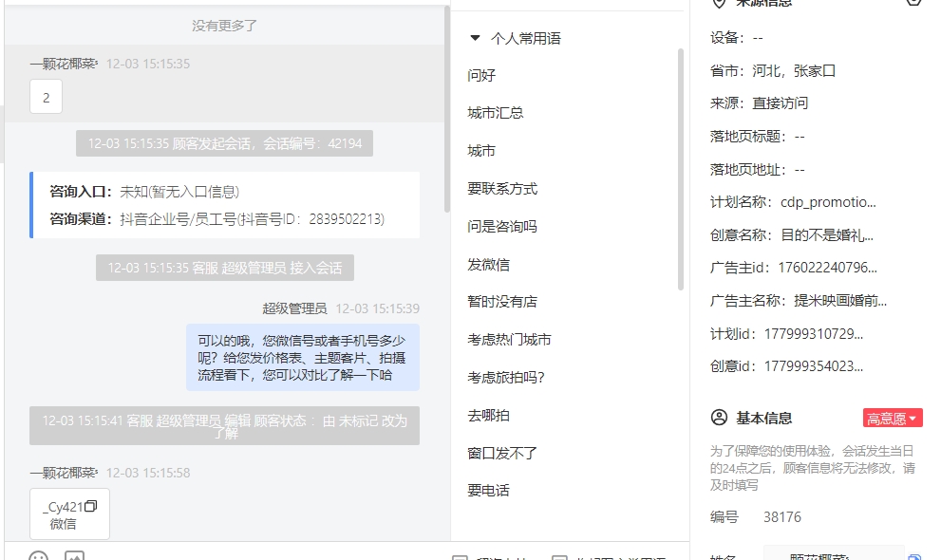This screenshot has width=941, height=560.
Task: Click the 广告主名称 提米映画婚前... value
Action: [840, 300]
